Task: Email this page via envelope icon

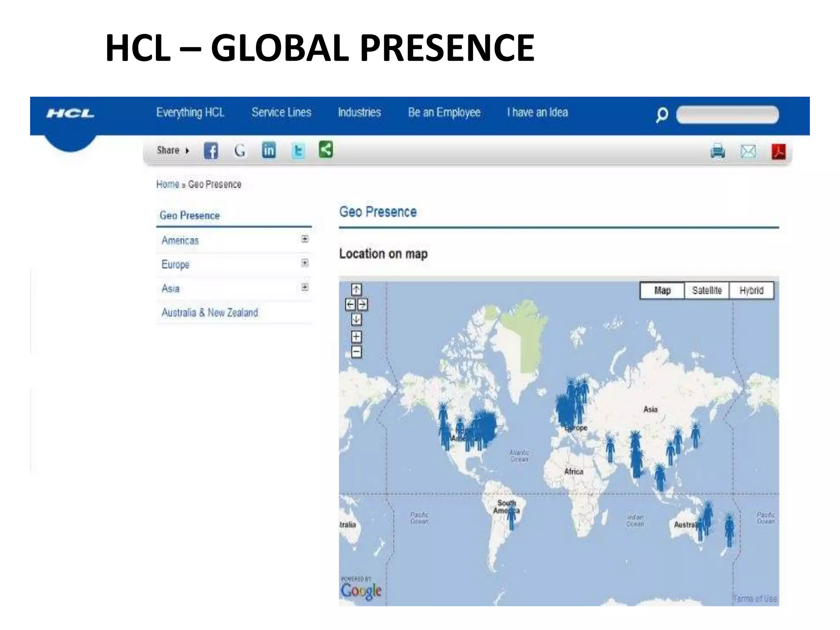Action: click(748, 151)
